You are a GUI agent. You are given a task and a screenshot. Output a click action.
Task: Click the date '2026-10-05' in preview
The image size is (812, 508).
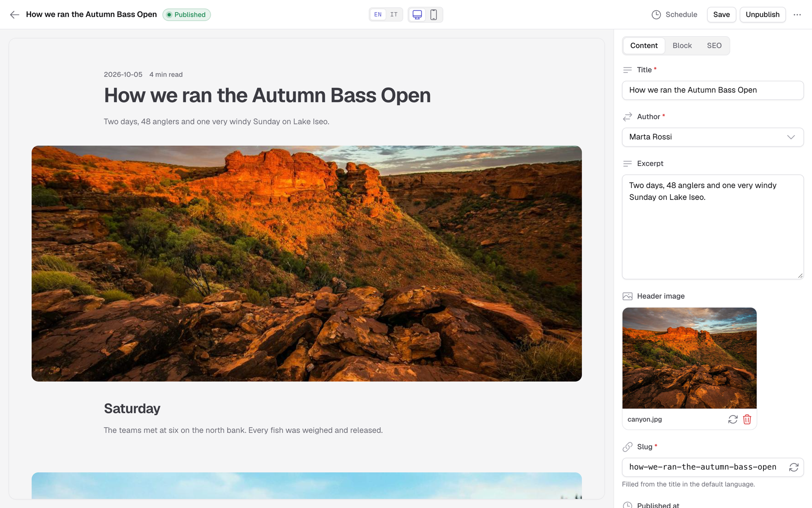tap(123, 74)
